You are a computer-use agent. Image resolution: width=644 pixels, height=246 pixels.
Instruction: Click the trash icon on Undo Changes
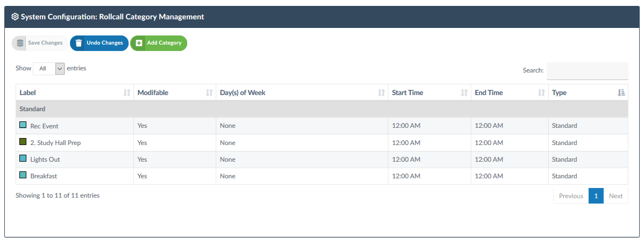(x=79, y=43)
